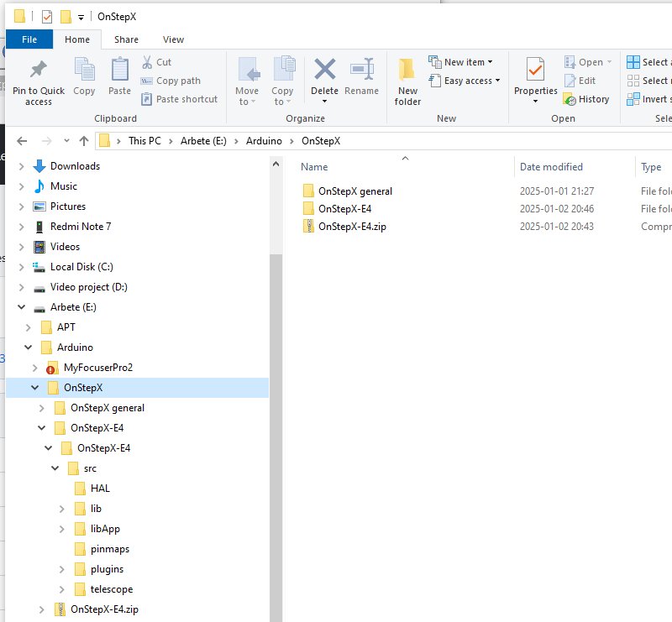Expand the Local Disk (C:) node
This screenshot has height=622, width=672.
coord(22,267)
